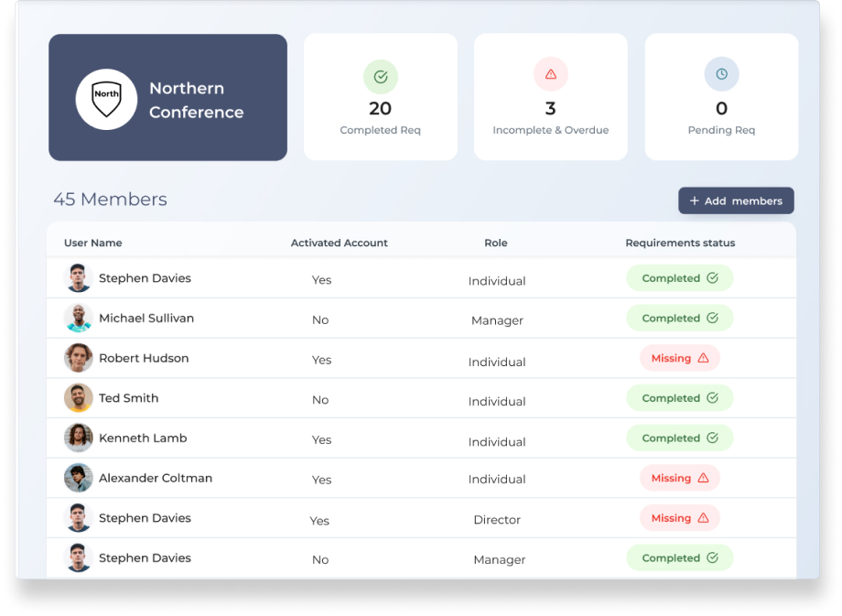
Task: Click the Requirements status column header
Action: coord(679,243)
